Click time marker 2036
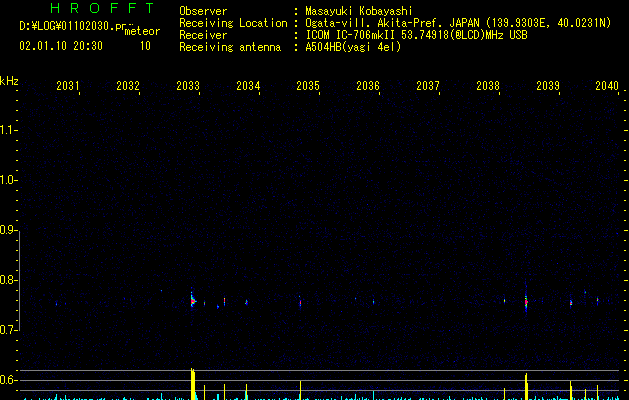The height and width of the screenshot is (400, 629). (368, 86)
